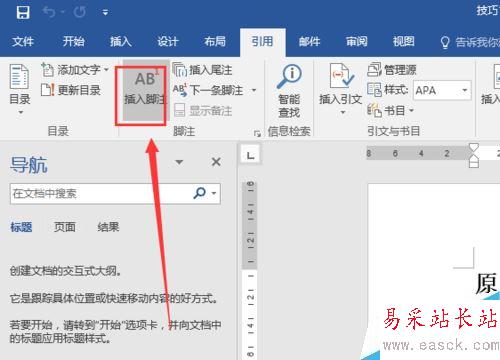Expand 下一条脚注 dropdown arrow
The width and height of the screenshot is (500, 360).
coord(254,90)
